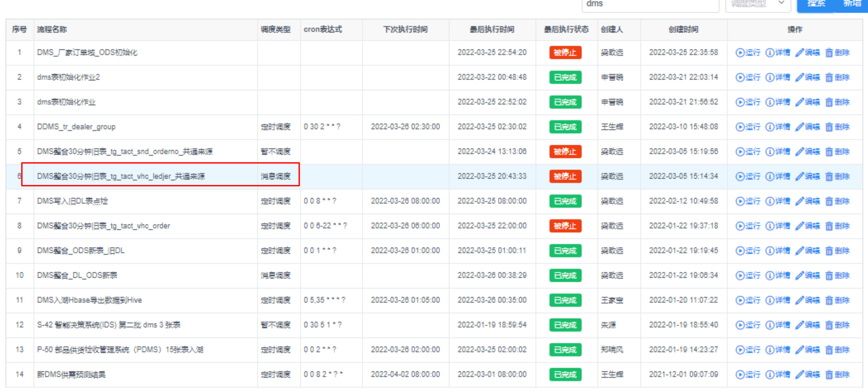Delete the dms表初始化作业 row
Image resolution: width=868 pixels, height=392 pixels.
point(838,102)
